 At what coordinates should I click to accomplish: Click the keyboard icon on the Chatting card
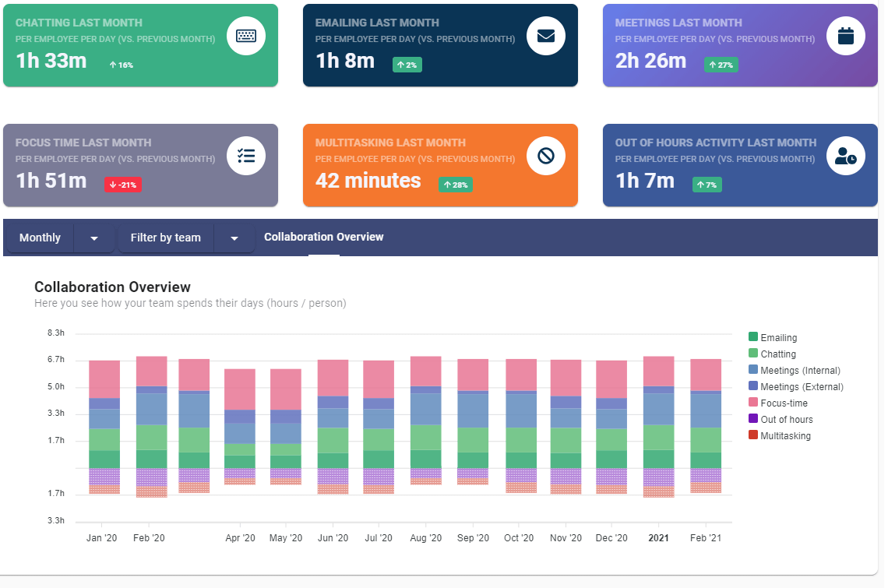tap(246, 36)
